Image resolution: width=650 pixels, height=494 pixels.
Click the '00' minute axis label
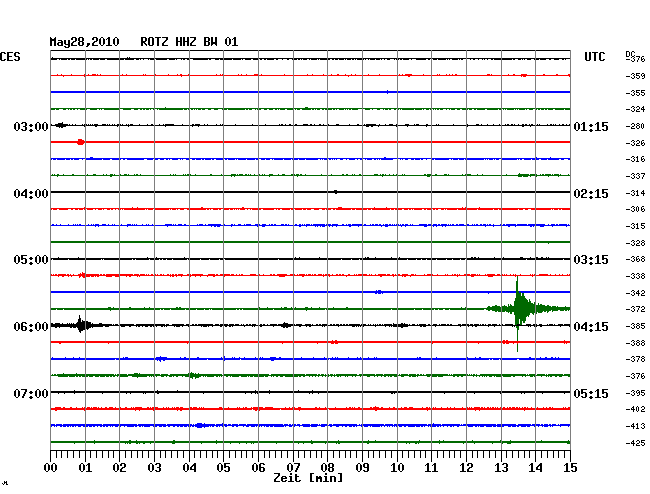[x=51, y=468]
